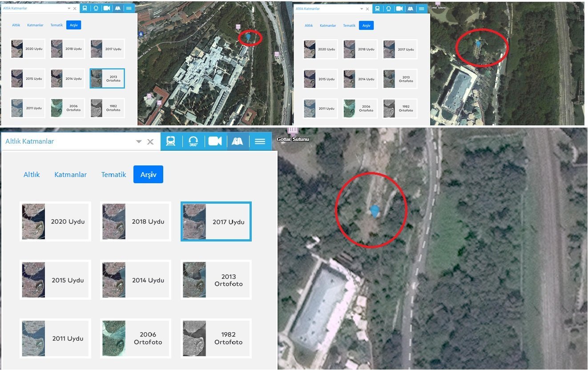Image resolution: width=588 pixels, height=370 pixels.
Task: Select 2006 Ortofoto imagery in the largest panel
Action: [x=136, y=338]
